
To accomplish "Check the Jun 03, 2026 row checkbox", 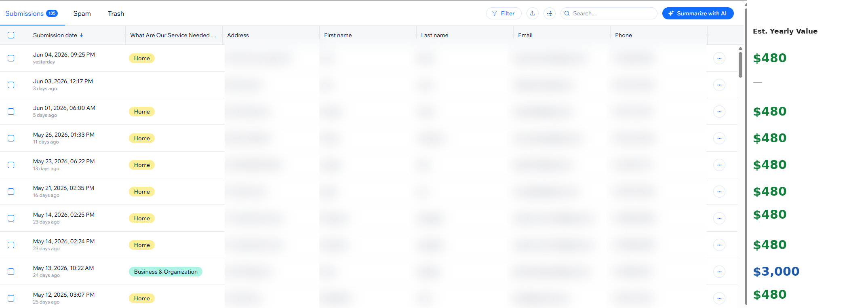I will pos(11,85).
